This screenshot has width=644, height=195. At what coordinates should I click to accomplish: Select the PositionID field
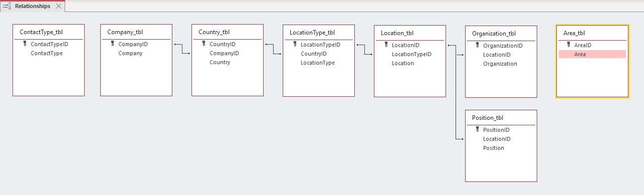496,130
